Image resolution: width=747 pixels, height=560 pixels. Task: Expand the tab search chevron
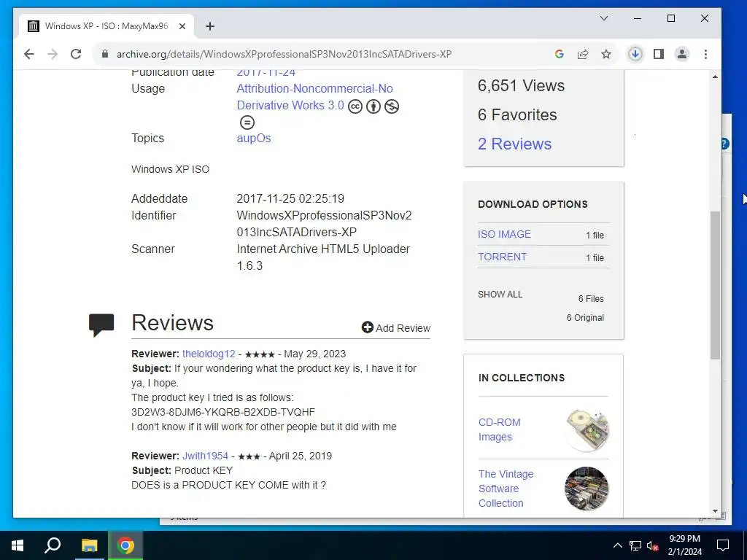pyautogui.click(x=603, y=18)
